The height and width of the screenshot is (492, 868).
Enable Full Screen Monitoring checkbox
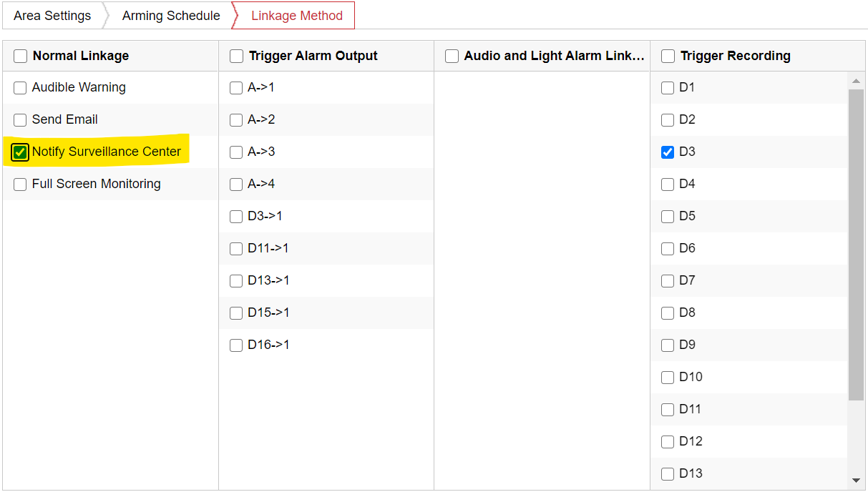pyautogui.click(x=20, y=184)
